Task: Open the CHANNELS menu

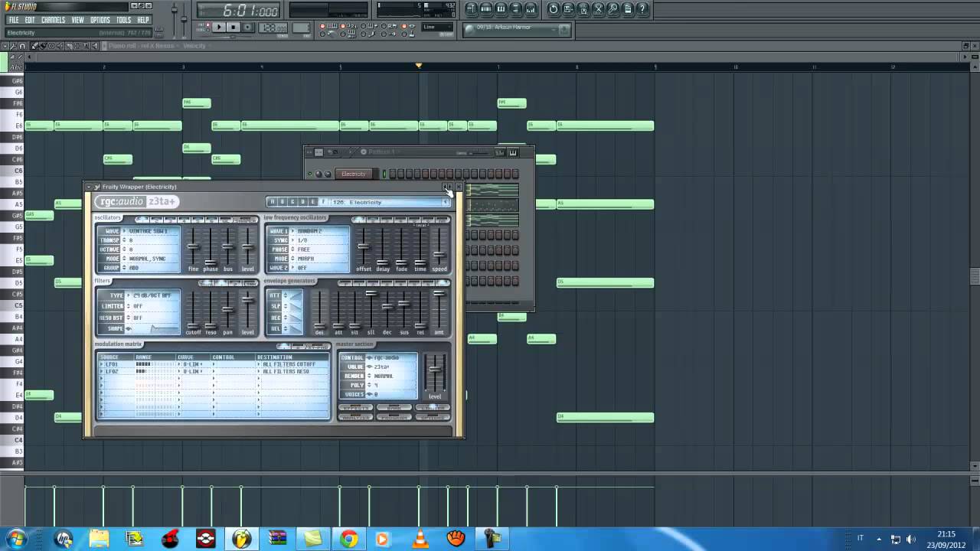Action: pyautogui.click(x=53, y=20)
